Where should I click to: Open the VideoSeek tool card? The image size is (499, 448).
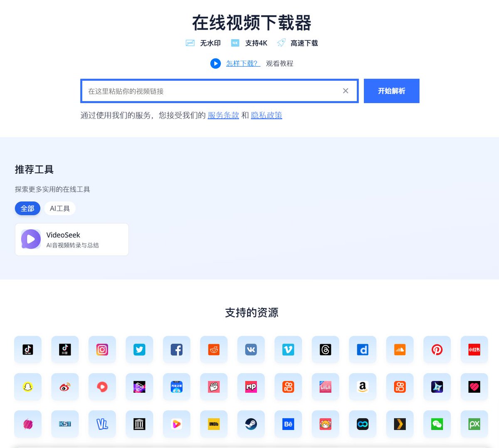click(x=72, y=240)
